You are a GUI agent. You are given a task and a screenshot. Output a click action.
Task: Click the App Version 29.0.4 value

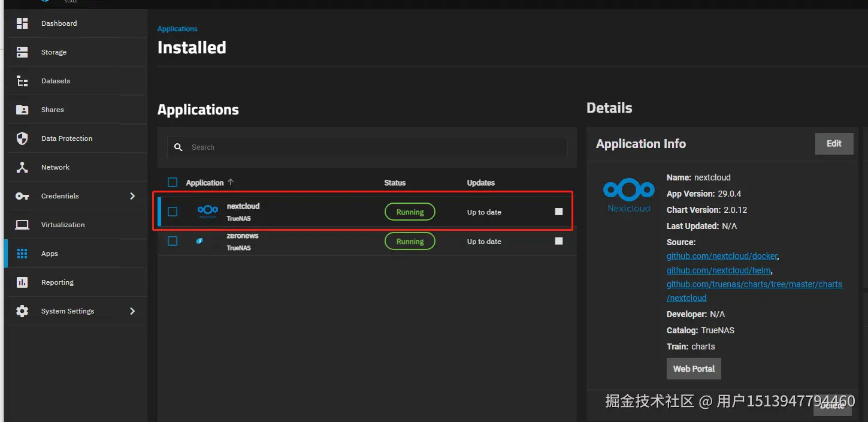tap(730, 194)
